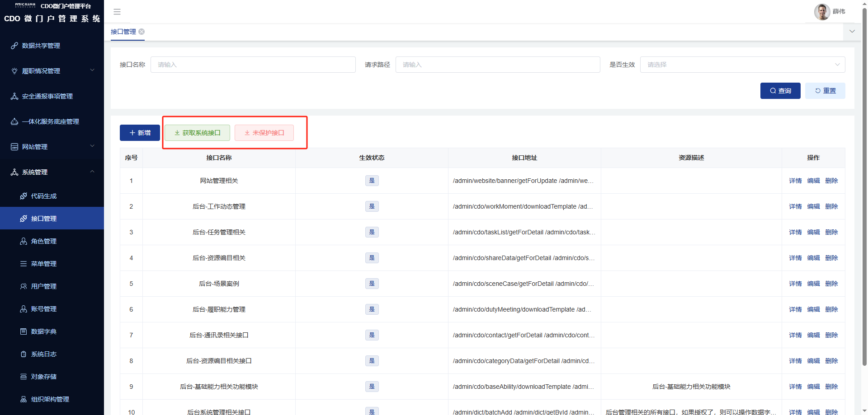
Task: Focus the 接口名称 input field
Action: click(x=253, y=65)
